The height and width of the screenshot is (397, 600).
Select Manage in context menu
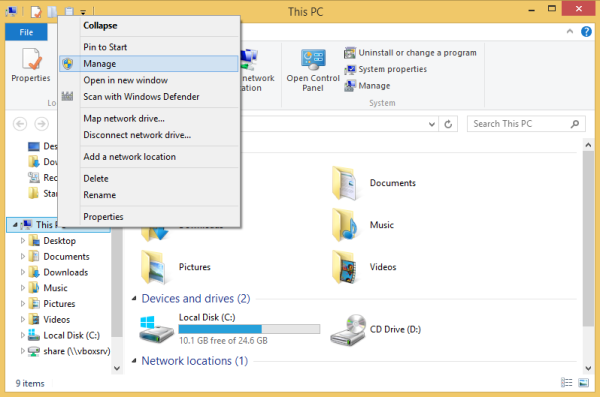(x=149, y=64)
